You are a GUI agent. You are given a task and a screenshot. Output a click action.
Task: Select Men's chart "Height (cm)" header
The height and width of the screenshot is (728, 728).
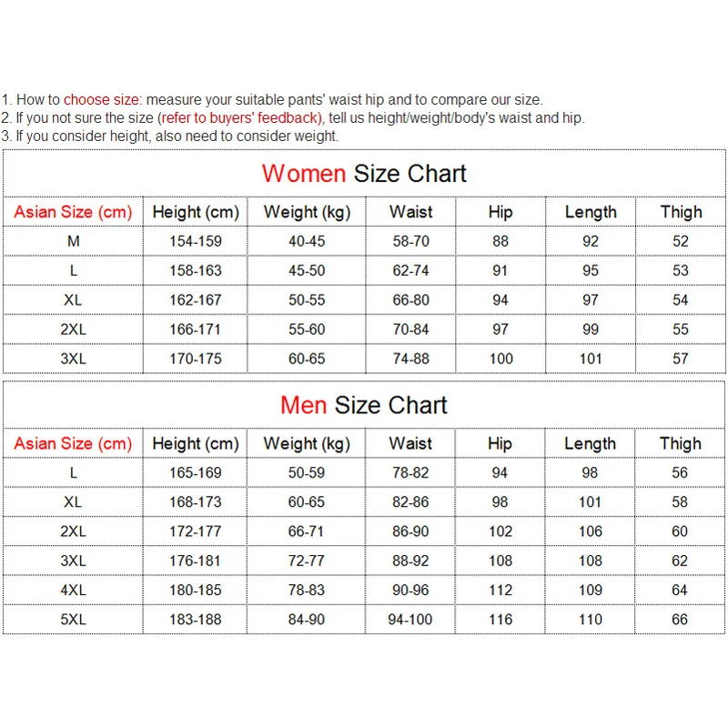point(196,443)
